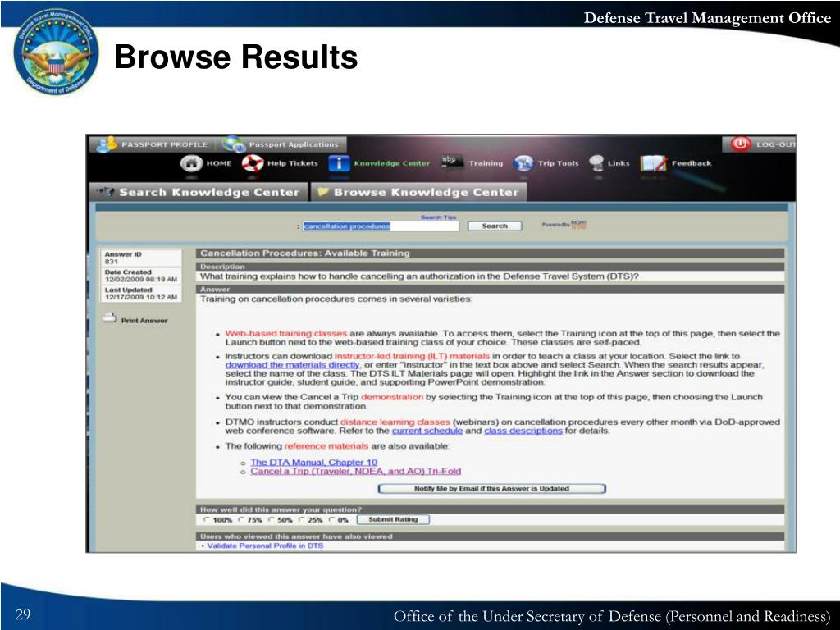
Task: Click red 'distance learning classes' text
Action: 395,422
